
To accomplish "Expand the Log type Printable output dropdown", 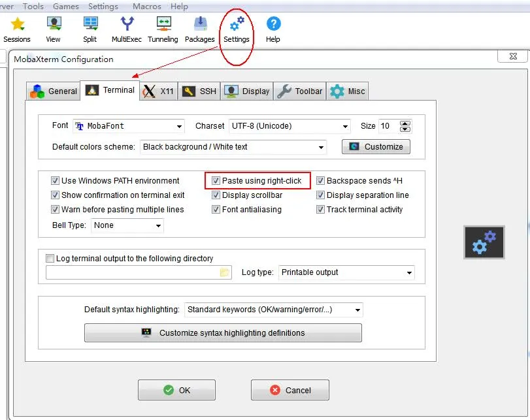I will coord(346,272).
